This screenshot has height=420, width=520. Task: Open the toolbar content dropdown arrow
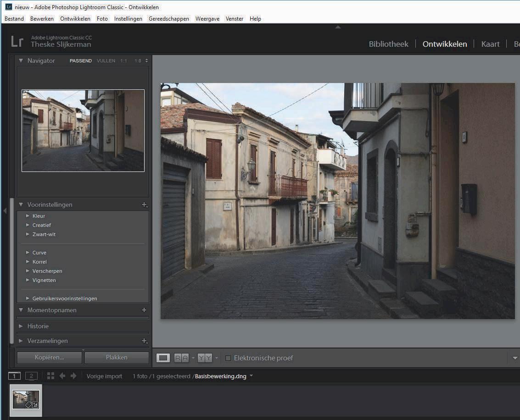point(514,358)
